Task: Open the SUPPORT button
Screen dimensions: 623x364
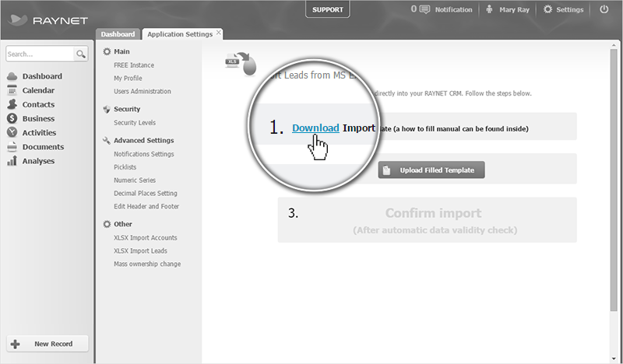Action: tap(327, 9)
